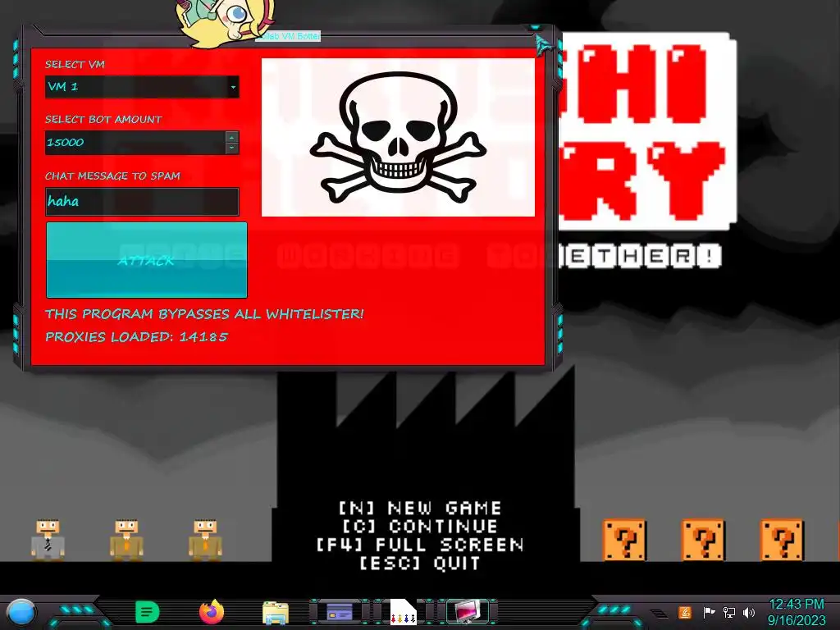Image resolution: width=840 pixels, height=630 pixels.
Task: Click the chat message field containing haha
Action: click(142, 202)
